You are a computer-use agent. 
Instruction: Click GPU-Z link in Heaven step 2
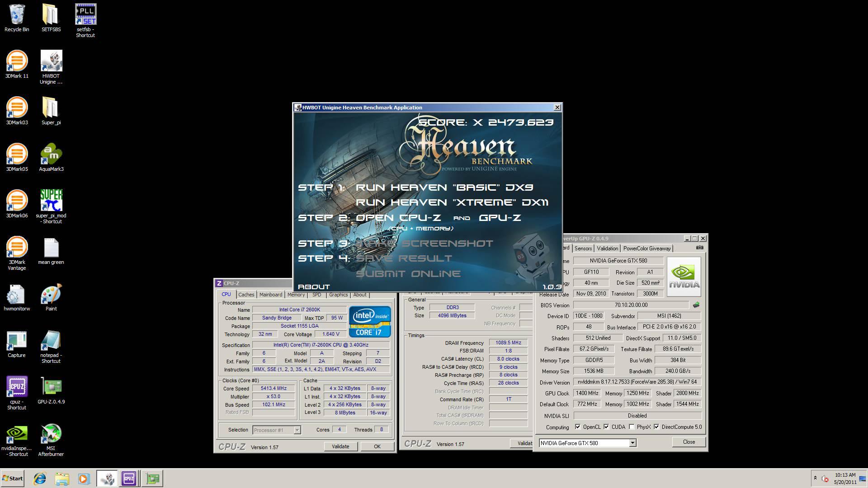500,218
